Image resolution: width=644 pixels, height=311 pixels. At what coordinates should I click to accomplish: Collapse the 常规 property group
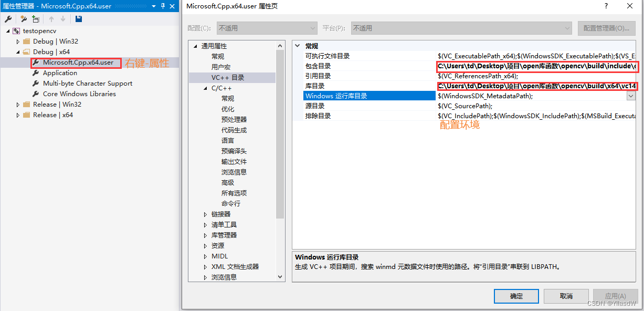(x=298, y=46)
